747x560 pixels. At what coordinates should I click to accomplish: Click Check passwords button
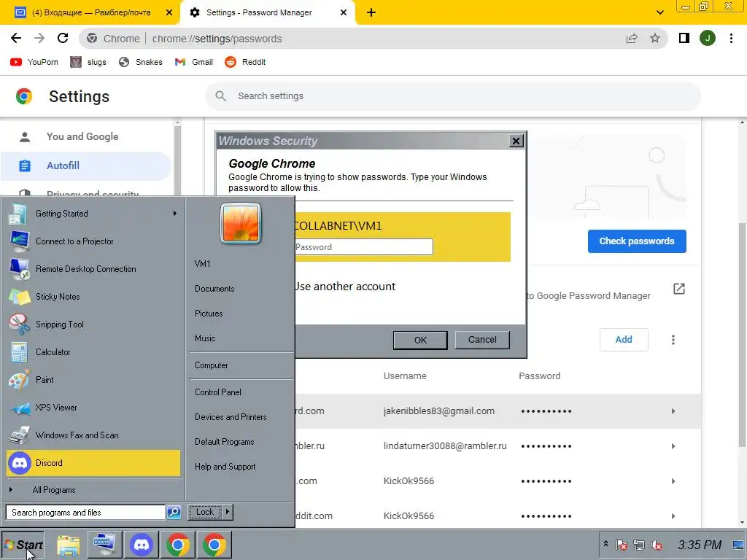(x=637, y=241)
